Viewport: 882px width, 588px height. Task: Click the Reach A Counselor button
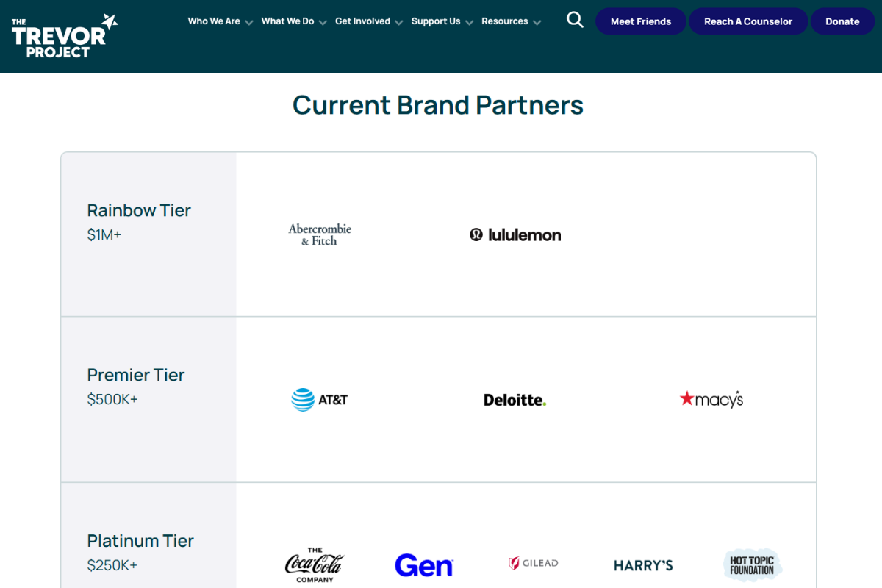coord(748,21)
